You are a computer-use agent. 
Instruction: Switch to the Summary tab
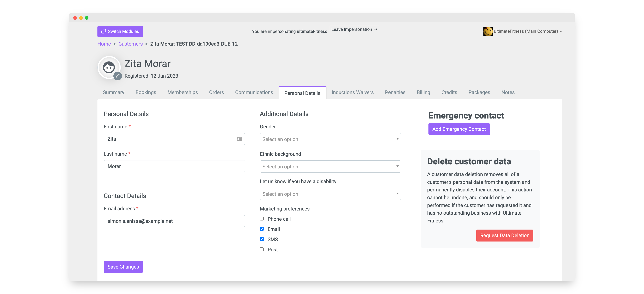pyautogui.click(x=114, y=92)
